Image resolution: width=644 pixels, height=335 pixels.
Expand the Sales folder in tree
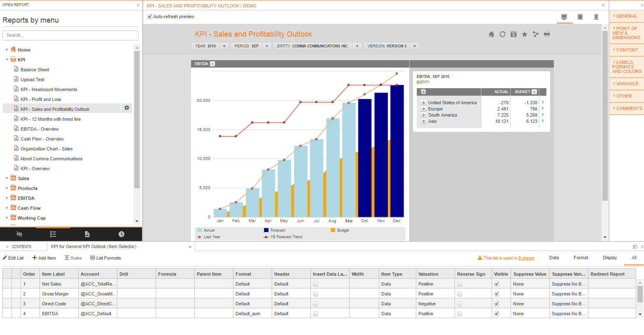[x=7, y=178]
